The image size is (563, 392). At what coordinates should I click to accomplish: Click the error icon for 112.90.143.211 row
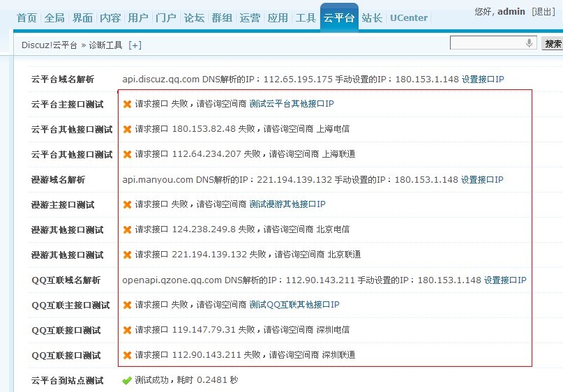(x=127, y=356)
